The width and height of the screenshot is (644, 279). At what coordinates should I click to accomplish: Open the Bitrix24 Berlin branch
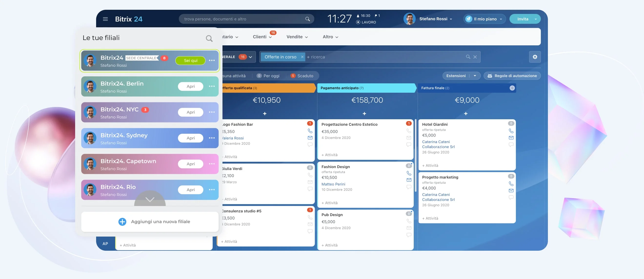tap(191, 86)
